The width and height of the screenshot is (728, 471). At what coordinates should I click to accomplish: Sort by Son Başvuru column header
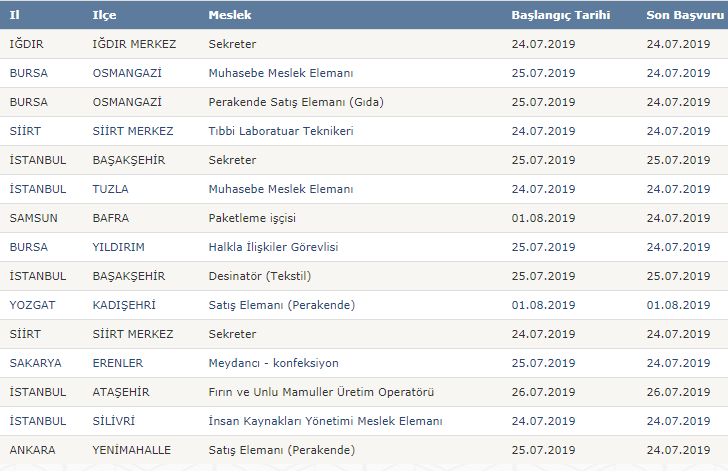(685, 15)
